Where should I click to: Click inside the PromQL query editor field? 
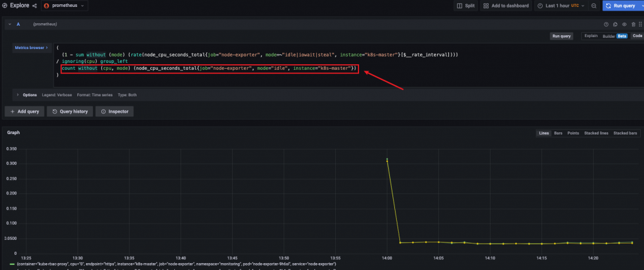coord(348,65)
